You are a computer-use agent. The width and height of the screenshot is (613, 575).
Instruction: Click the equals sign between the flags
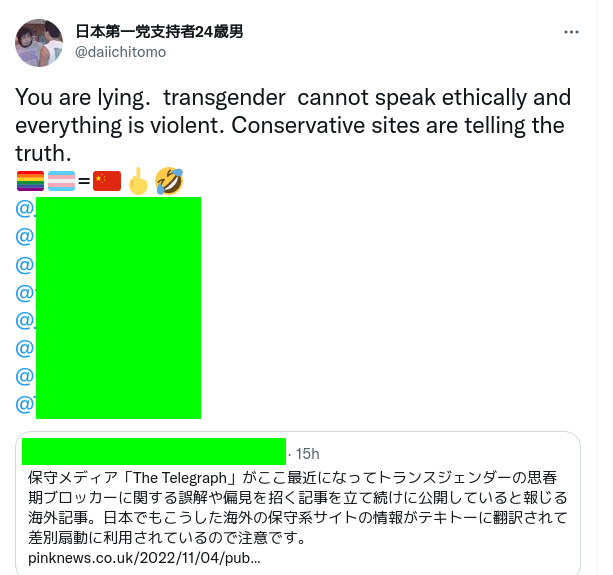tap(84, 181)
